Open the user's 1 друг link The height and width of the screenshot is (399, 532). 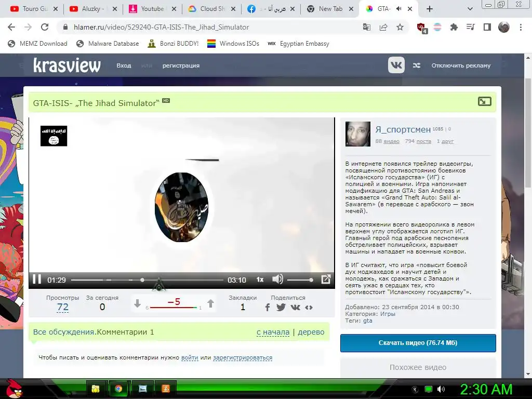[x=445, y=141]
